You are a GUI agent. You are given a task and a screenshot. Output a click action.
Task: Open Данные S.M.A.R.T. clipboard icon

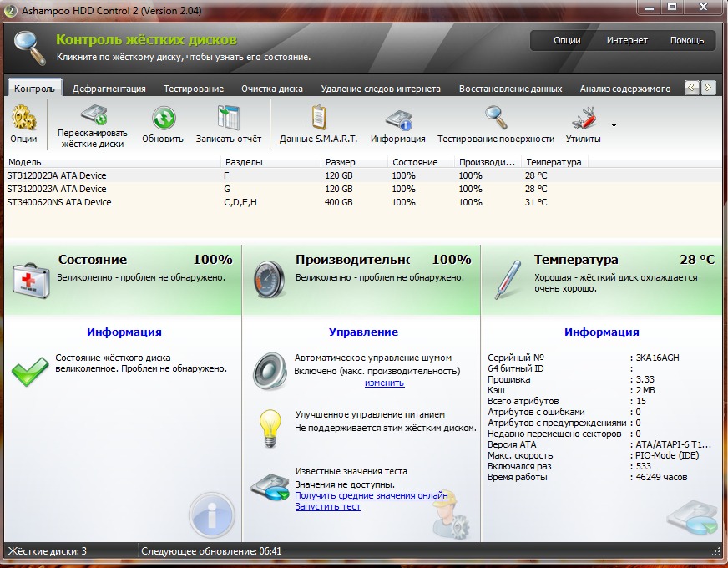click(x=319, y=118)
